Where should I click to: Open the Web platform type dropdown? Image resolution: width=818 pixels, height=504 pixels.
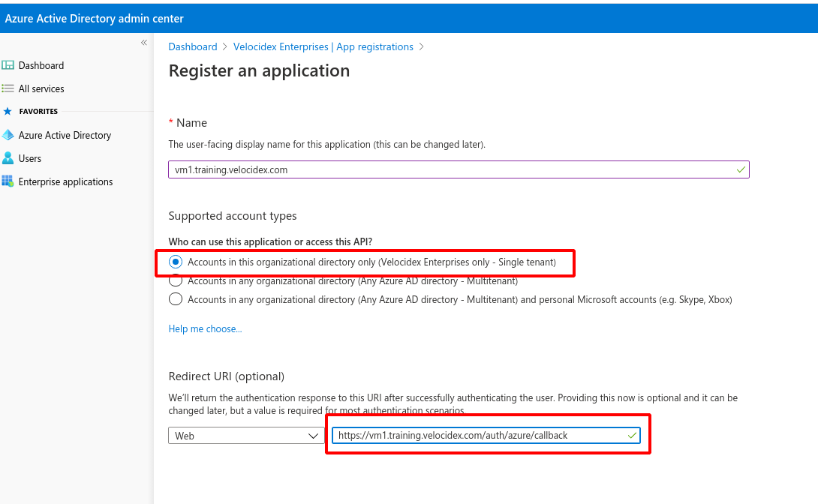pos(246,436)
